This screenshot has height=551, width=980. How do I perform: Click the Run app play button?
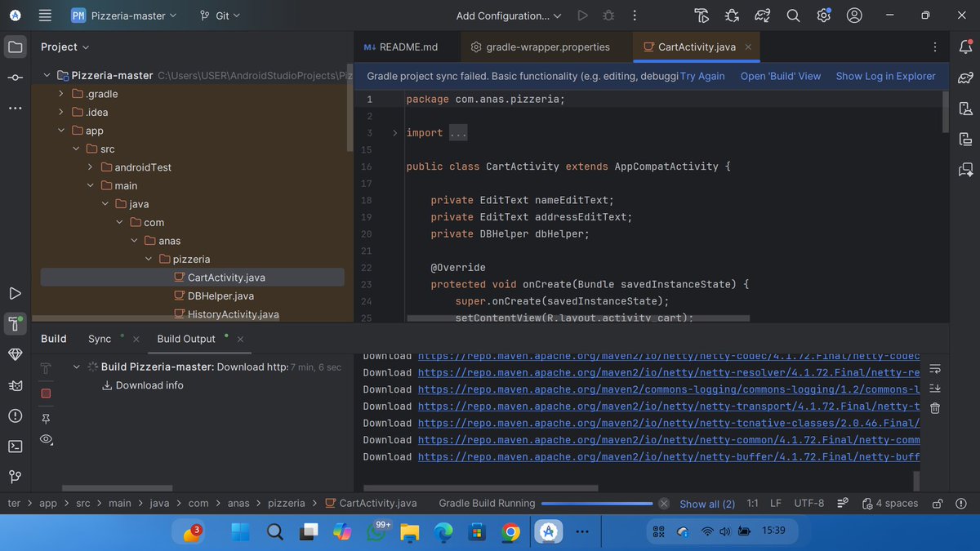click(x=582, y=16)
